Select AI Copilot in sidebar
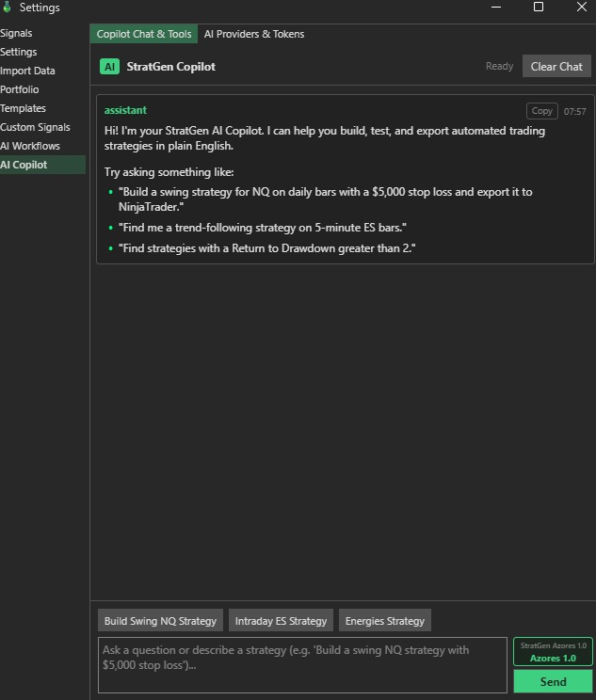The width and height of the screenshot is (596, 700). coord(42,165)
